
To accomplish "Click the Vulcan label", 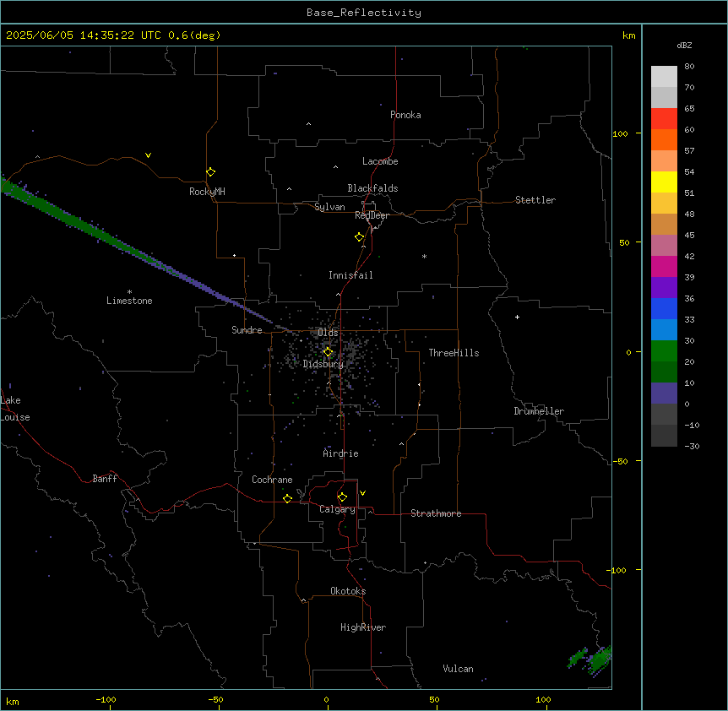I will [458, 669].
